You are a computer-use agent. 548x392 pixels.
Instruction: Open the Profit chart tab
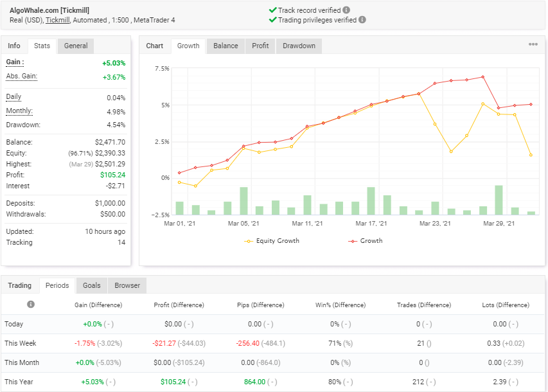(260, 46)
